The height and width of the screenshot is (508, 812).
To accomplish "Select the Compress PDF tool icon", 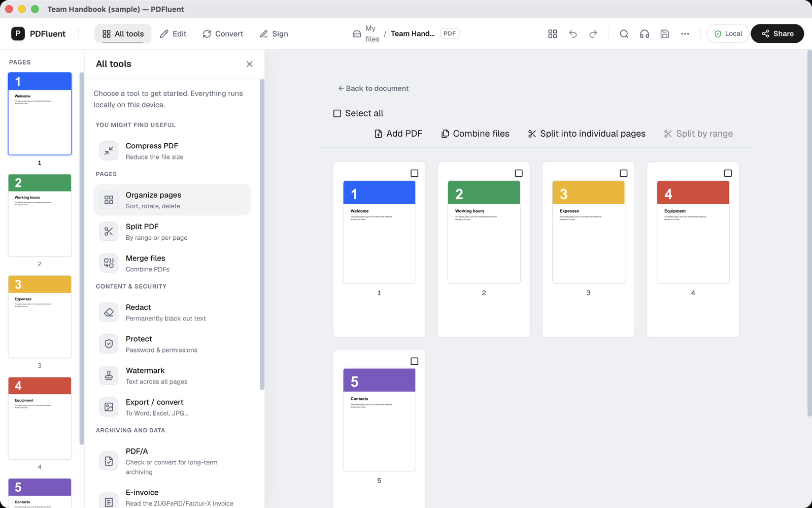I will click(x=109, y=151).
